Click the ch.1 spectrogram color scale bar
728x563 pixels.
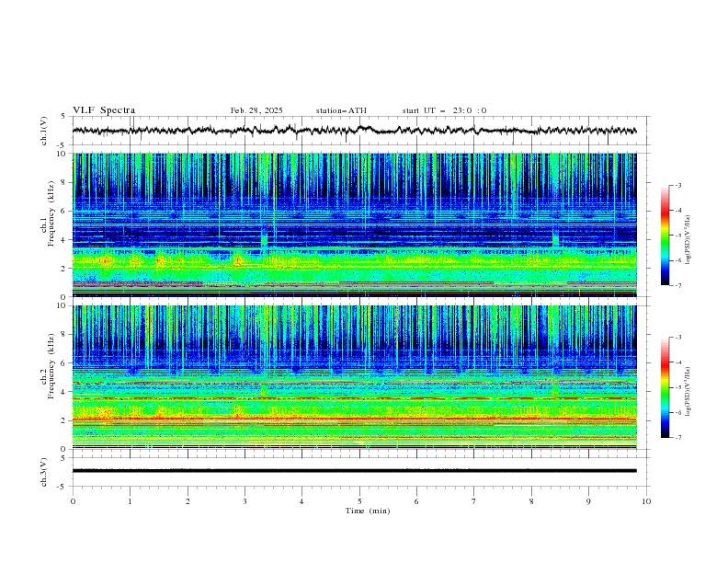click(665, 236)
